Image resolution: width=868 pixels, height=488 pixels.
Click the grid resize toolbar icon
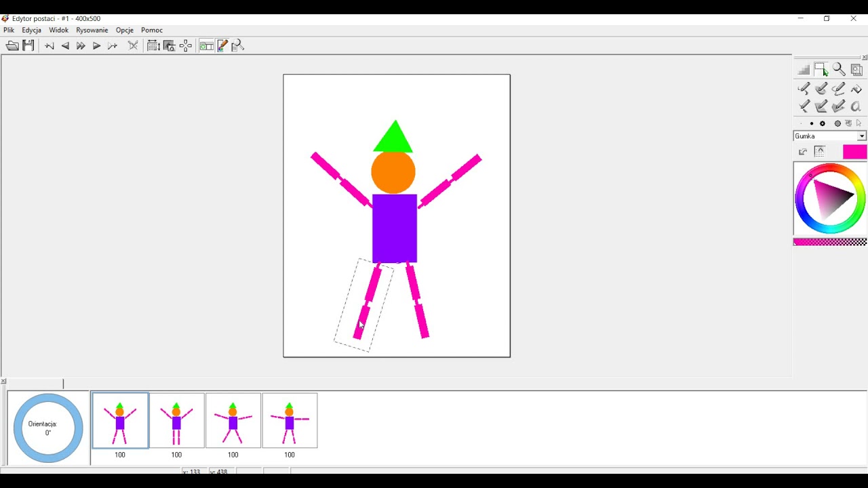point(153,45)
